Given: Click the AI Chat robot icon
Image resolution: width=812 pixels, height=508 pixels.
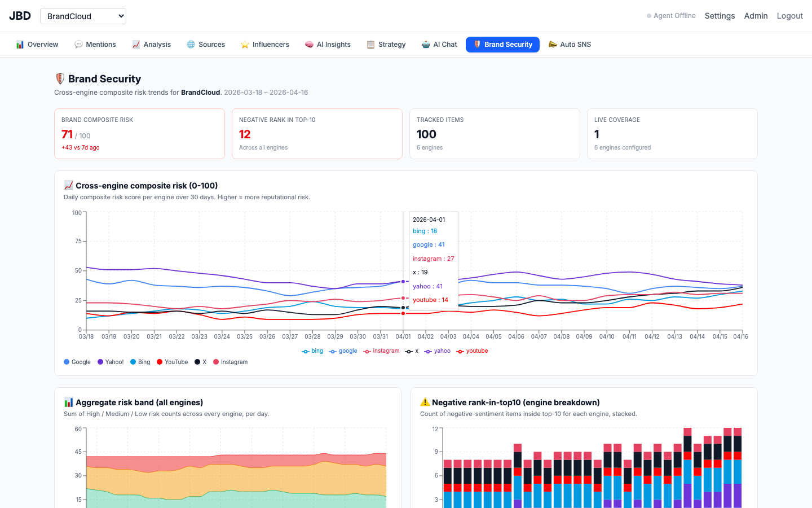Looking at the screenshot, I should click(426, 45).
